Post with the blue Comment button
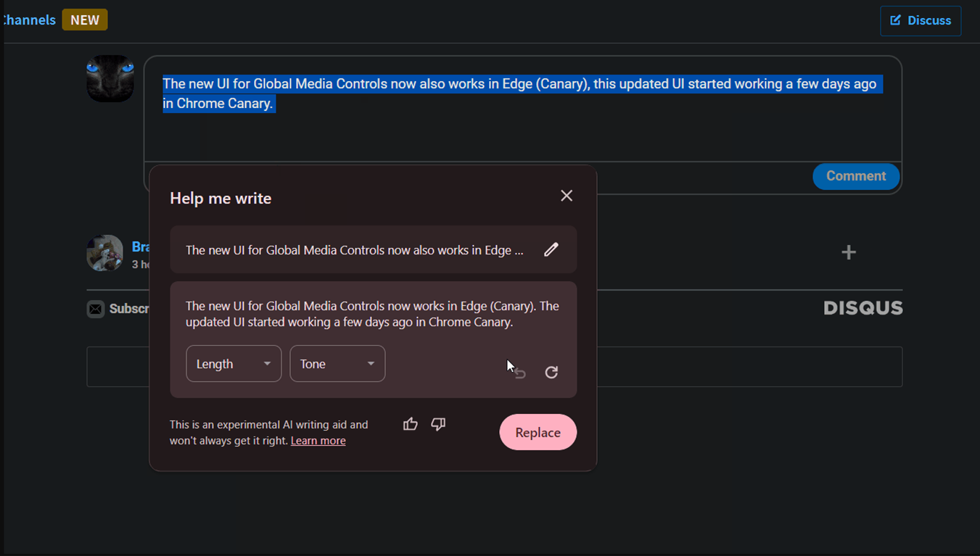 (855, 176)
